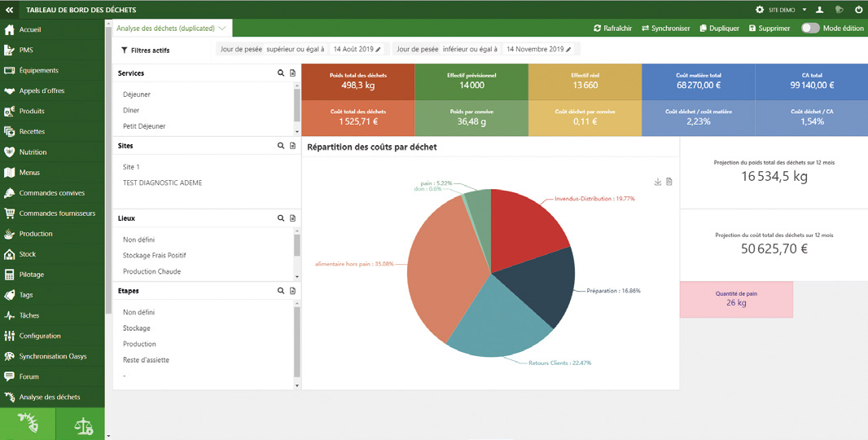Click the Rafraîchir button
Viewport: 868px width, 440px height.
[x=613, y=29]
